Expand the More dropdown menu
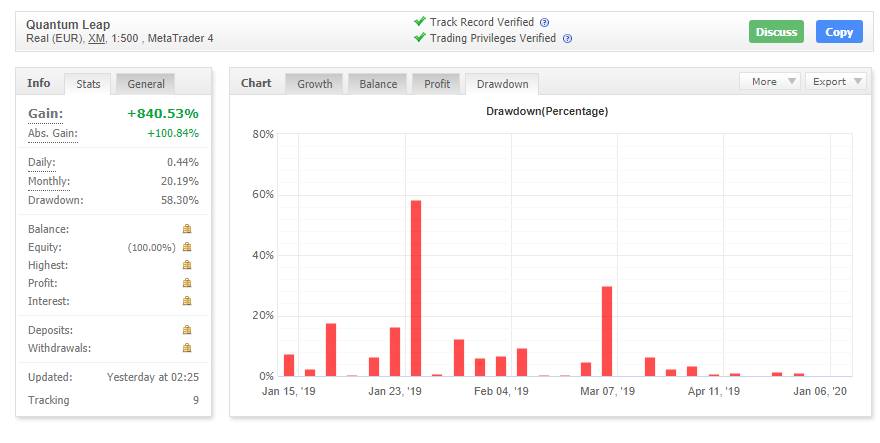Screen dimensions: 880x443 (770, 81)
